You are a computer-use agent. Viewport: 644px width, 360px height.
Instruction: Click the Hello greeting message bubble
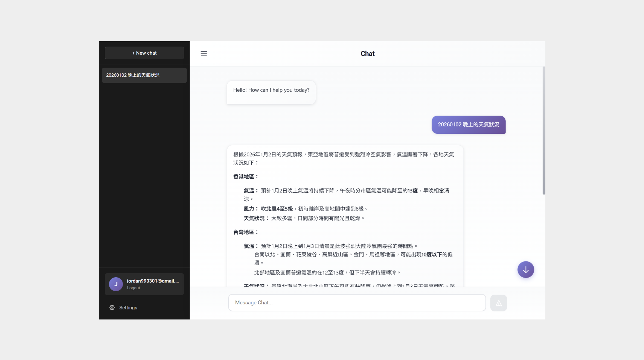point(271,91)
